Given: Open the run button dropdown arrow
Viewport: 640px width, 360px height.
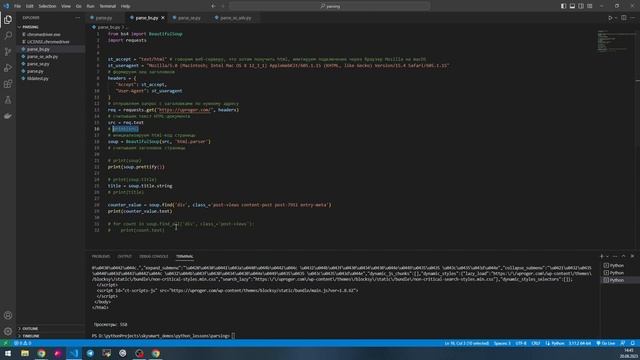Looking at the screenshot, I should pyautogui.click(x=616, y=18).
